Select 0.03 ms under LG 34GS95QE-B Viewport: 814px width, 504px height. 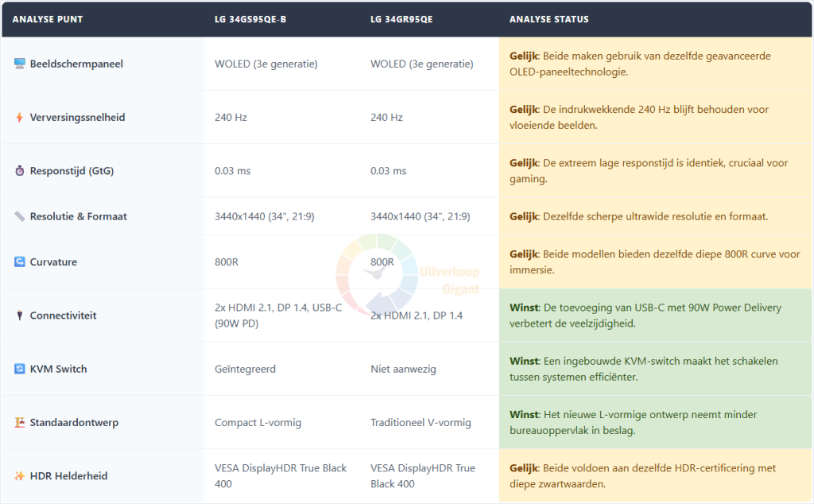click(x=233, y=171)
